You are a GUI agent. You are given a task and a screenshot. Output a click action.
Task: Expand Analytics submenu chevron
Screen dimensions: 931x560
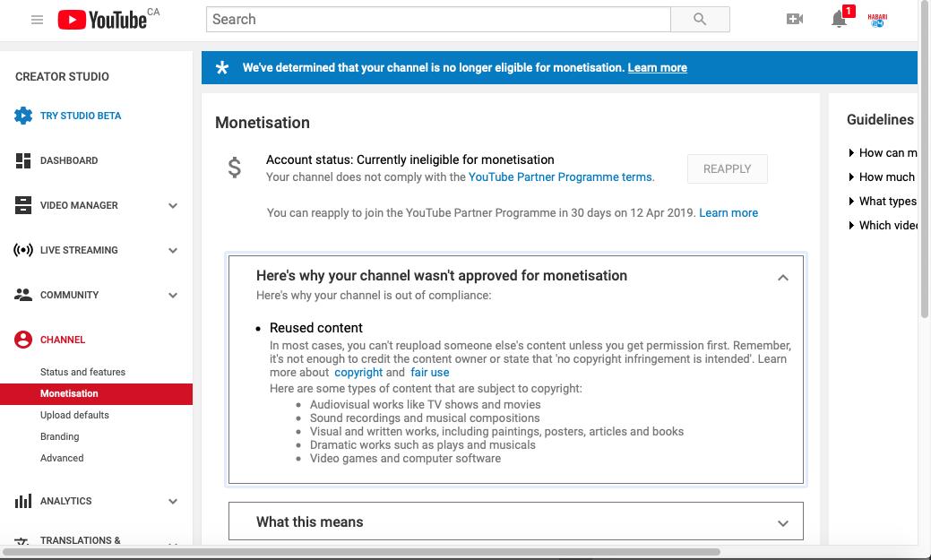tap(173, 501)
